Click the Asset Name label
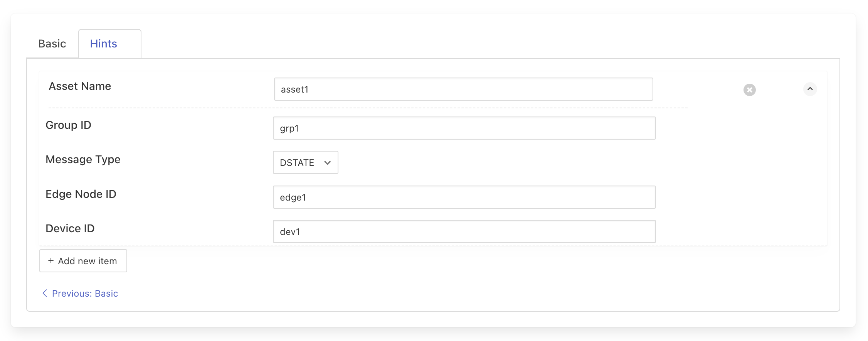 pyautogui.click(x=79, y=86)
